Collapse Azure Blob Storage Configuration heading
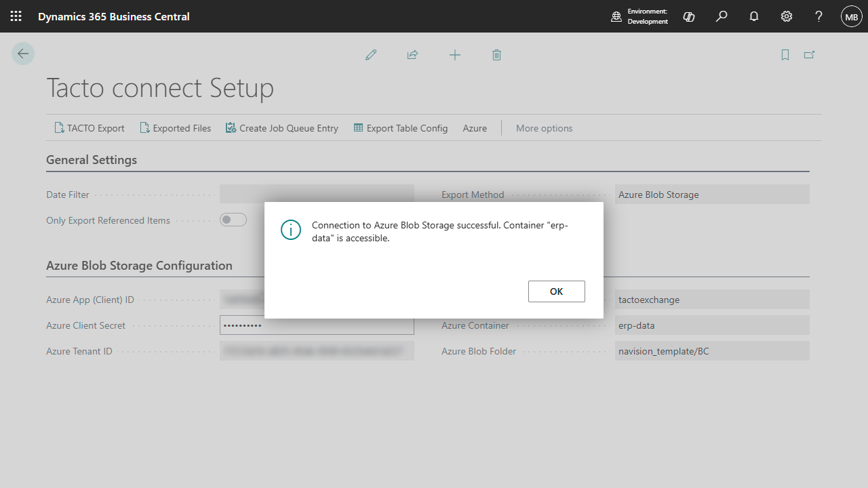This screenshot has height=488, width=868. pos(139,266)
